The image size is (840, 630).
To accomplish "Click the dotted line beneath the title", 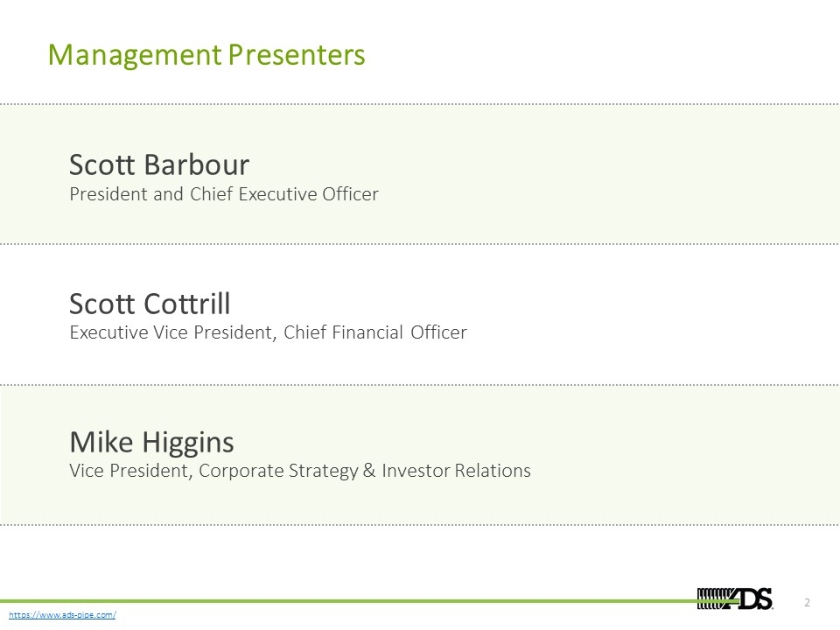I will click(x=420, y=104).
